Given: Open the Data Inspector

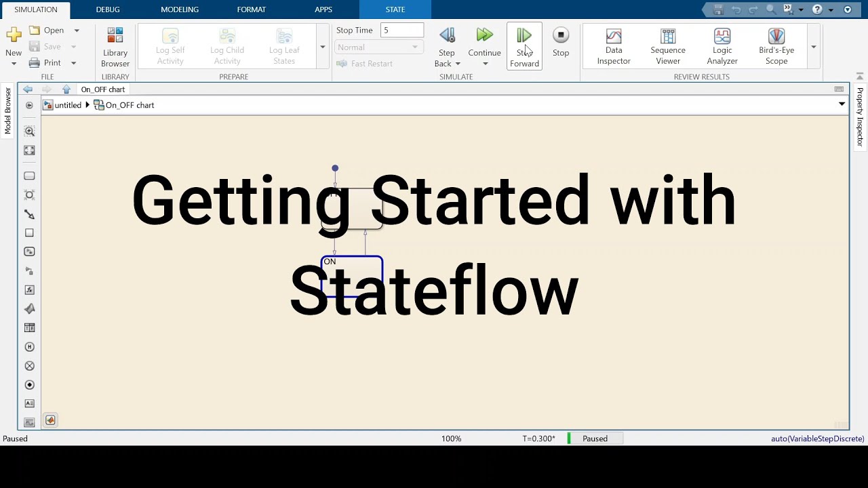Looking at the screenshot, I should tap(614, 47).
